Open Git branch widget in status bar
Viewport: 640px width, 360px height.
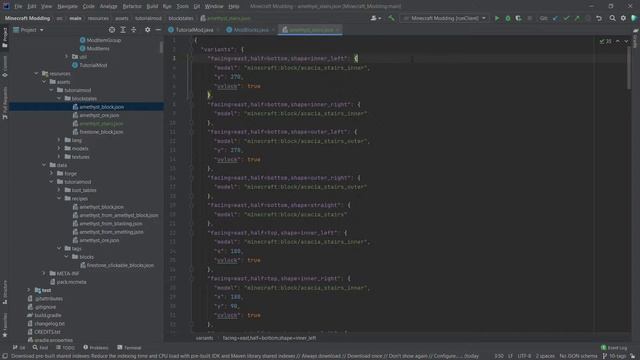pos(615,356)
